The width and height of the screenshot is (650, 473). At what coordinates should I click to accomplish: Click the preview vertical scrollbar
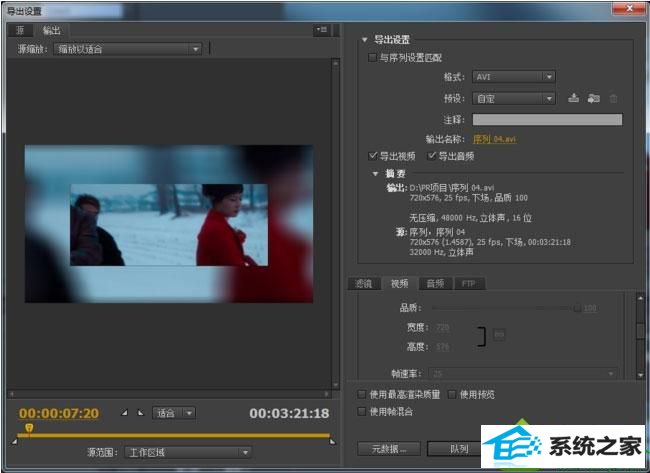[336, 224]
